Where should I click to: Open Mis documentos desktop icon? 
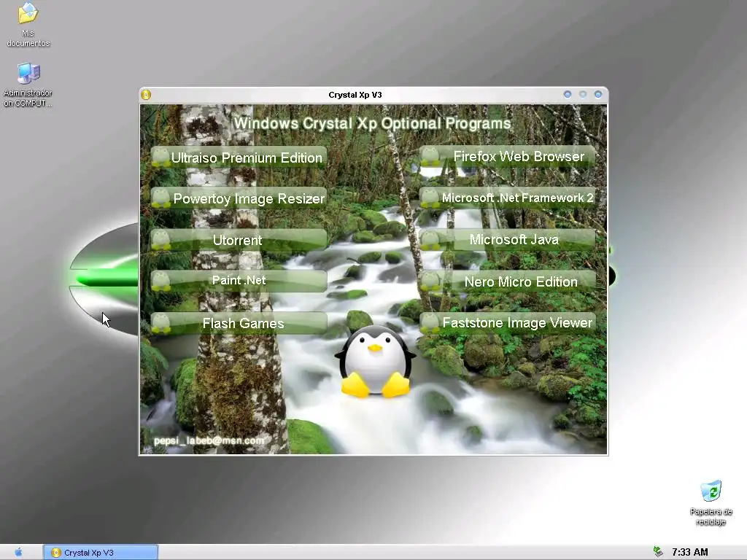click(x=28, y=25)
